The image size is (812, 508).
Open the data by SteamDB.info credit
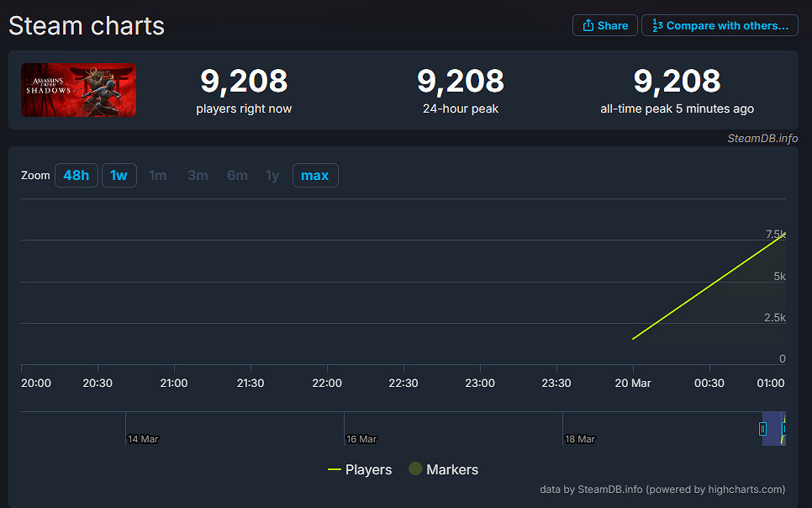click(662, 489)
